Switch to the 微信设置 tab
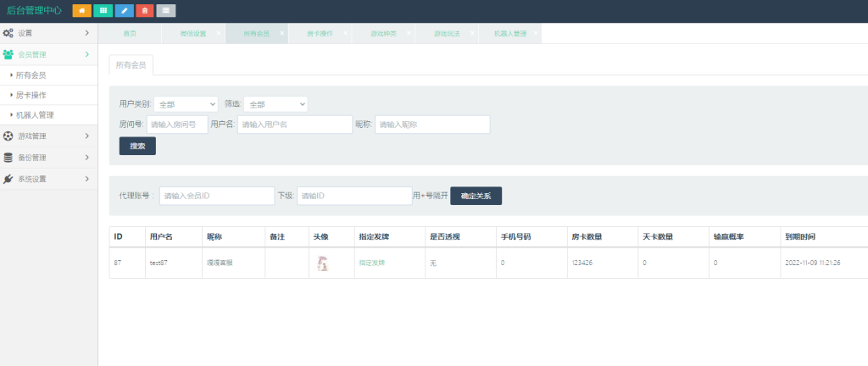 coord(192,34)
